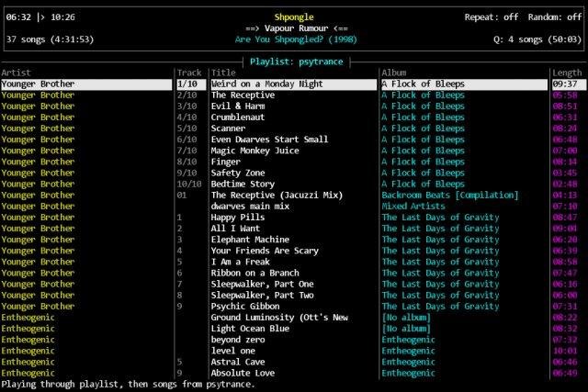Click the 'Mixed Artists' album cell

(x=413, y=207)
